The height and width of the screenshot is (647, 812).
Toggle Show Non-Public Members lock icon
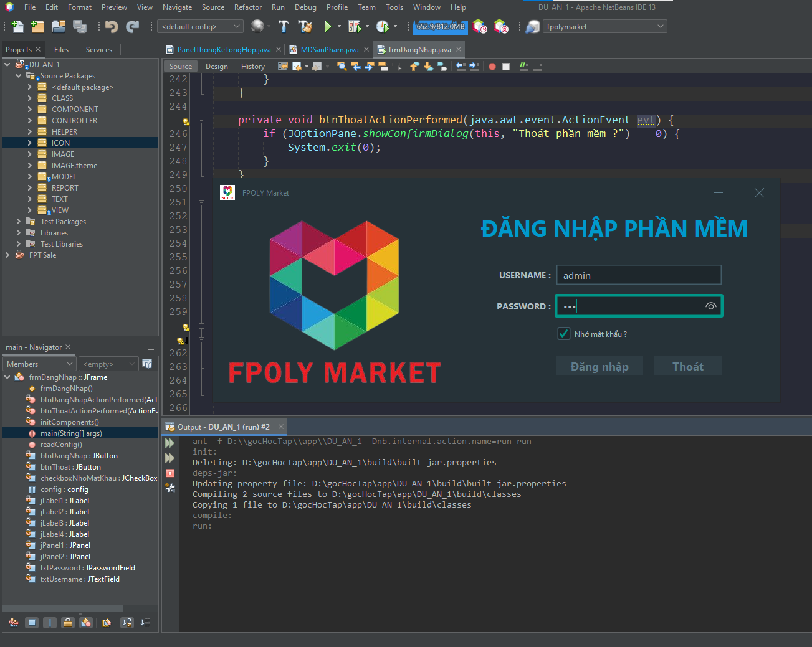tap(68, 622)
